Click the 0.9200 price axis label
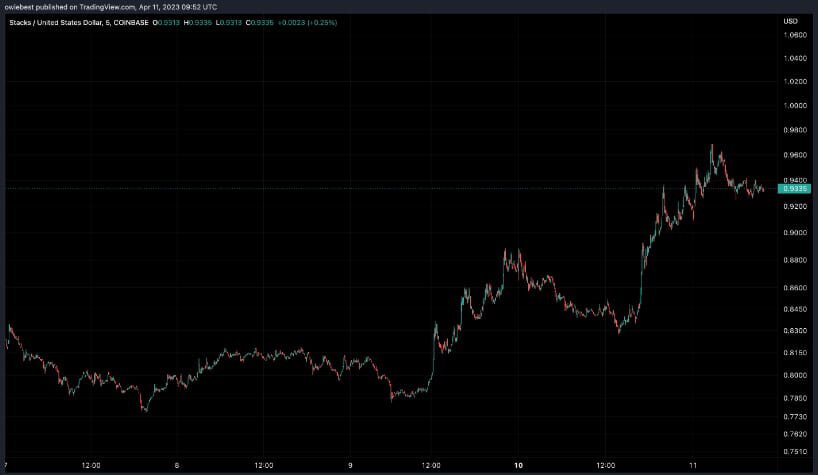Screen dimensions: 818x475 [795, 206]
